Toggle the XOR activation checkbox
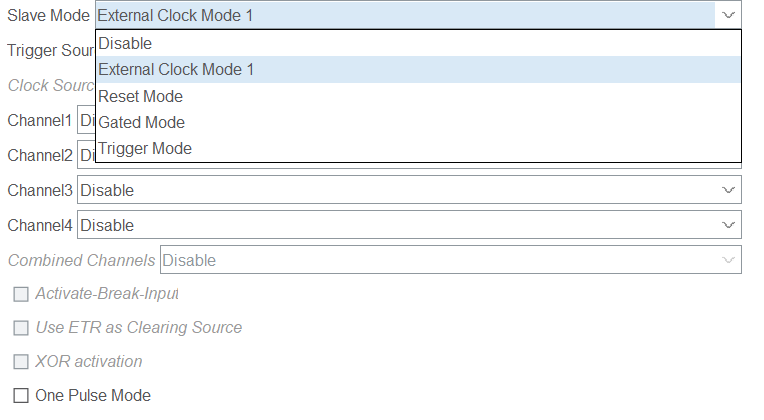This screenshot has width=764, height=420. 21,361
